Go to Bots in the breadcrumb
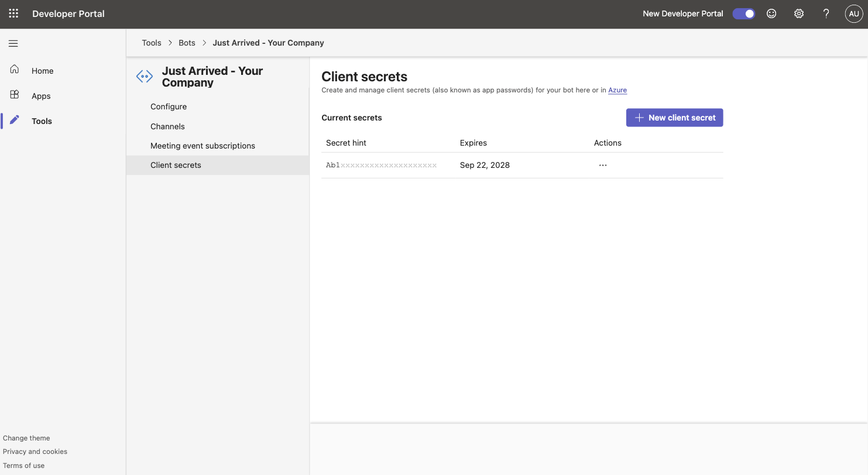868x475 pixels. (x=187, y=43)
